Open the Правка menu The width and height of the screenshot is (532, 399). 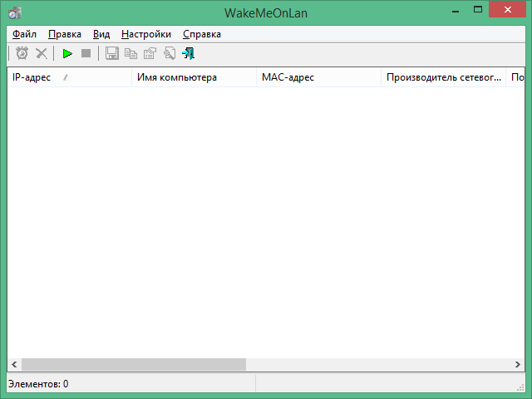64,34
